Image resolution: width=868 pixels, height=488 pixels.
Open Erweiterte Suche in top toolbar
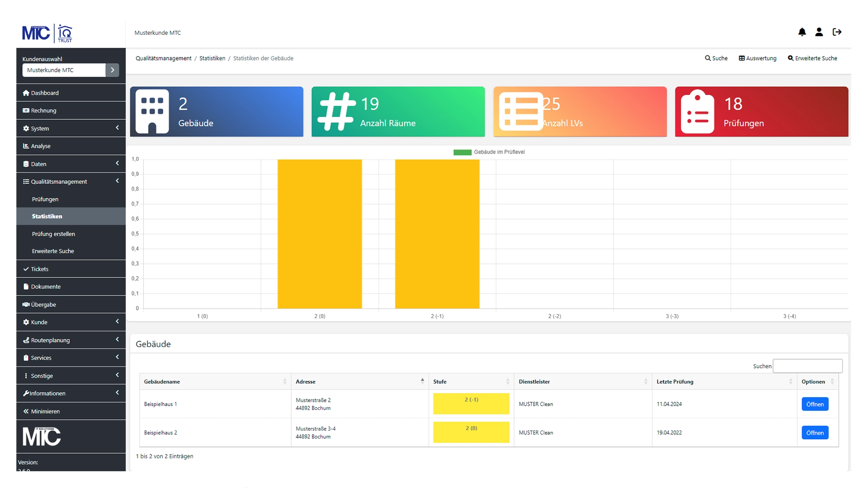tap(812, 58)
